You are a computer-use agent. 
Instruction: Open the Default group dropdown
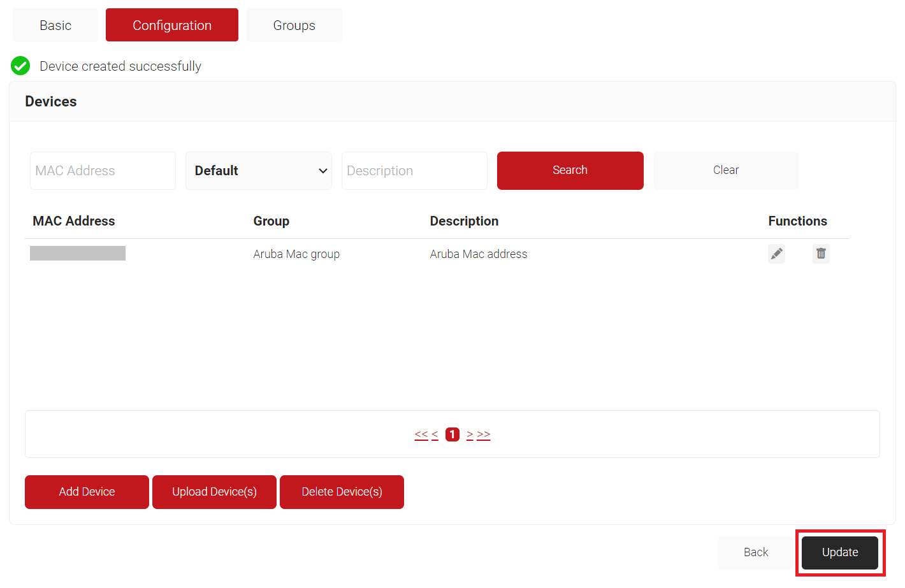point(258,171)
